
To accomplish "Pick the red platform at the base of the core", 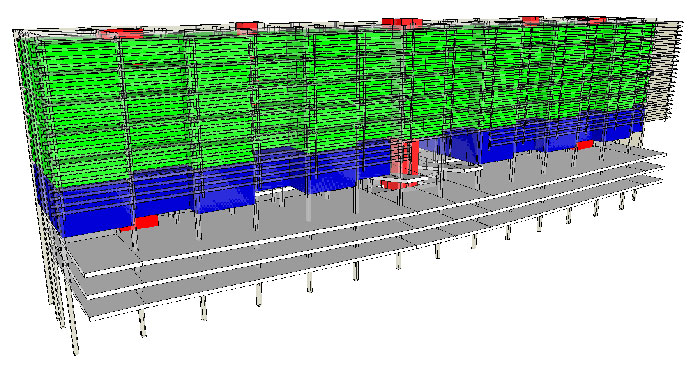I will [x=399, y=184].
